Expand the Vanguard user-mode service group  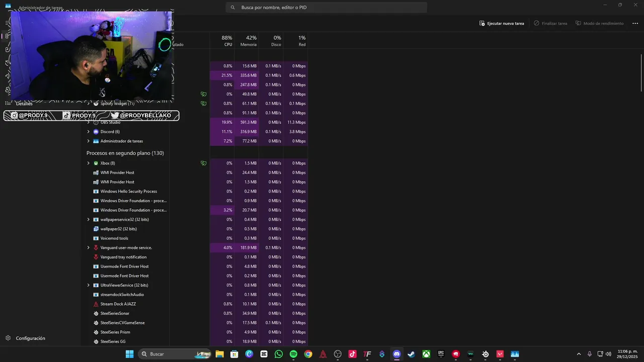click(89, 248)
